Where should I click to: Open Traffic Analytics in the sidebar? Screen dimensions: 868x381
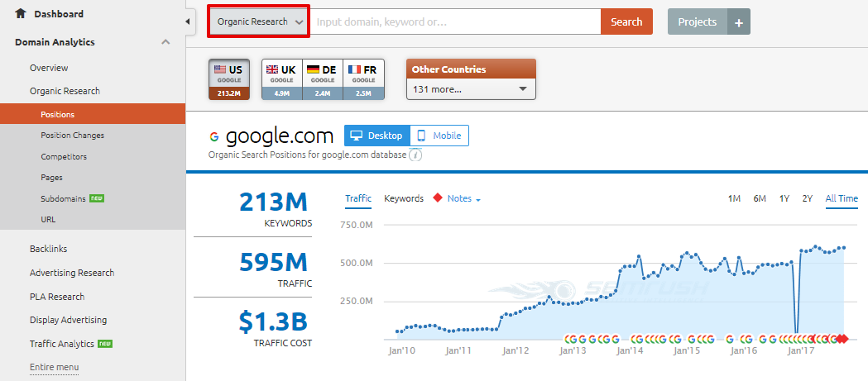62,344
